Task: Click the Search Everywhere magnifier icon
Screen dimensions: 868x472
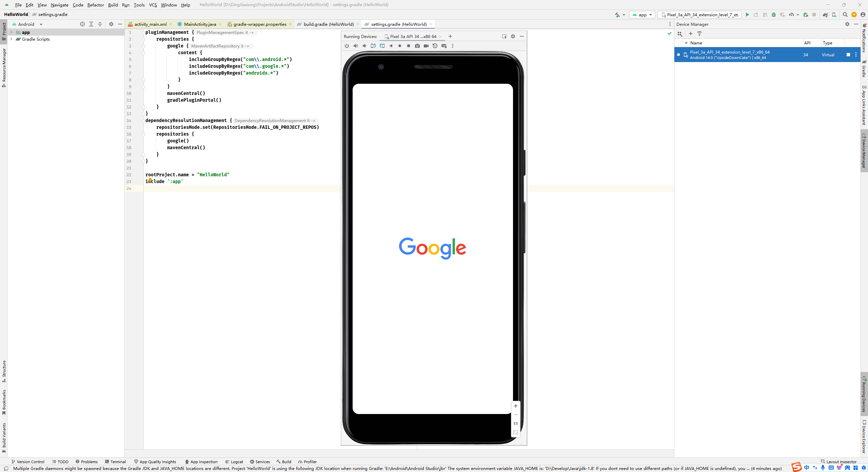Action: click(845, 15)
